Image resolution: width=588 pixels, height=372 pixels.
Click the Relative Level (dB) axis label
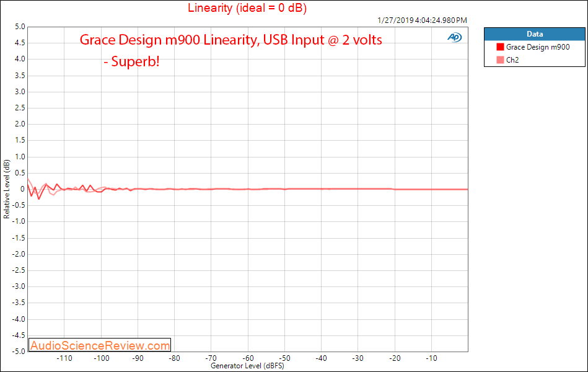click(6, 189)
